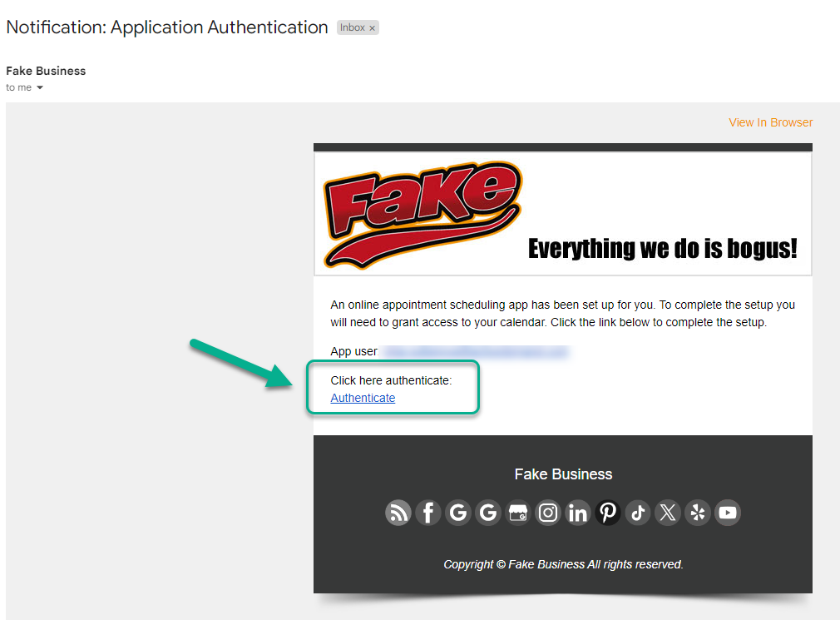Open the RSS feed icon in footer

[x=398, y=513]
